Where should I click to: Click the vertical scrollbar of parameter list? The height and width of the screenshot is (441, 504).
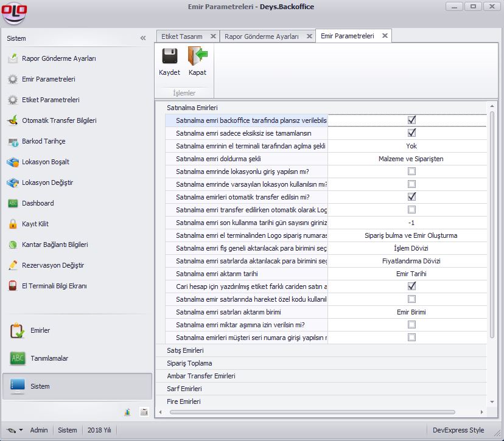pyautogui.click(x=492, y=225)
